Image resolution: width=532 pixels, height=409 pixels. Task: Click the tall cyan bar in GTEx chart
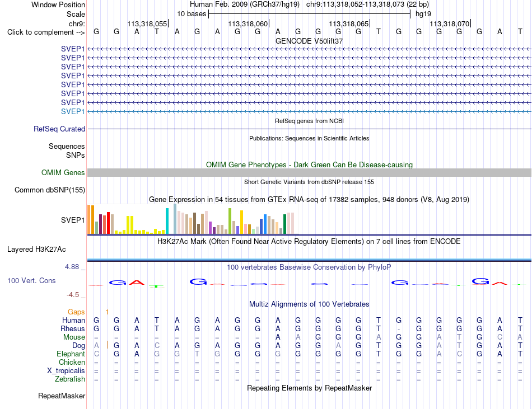pos(167,221)
